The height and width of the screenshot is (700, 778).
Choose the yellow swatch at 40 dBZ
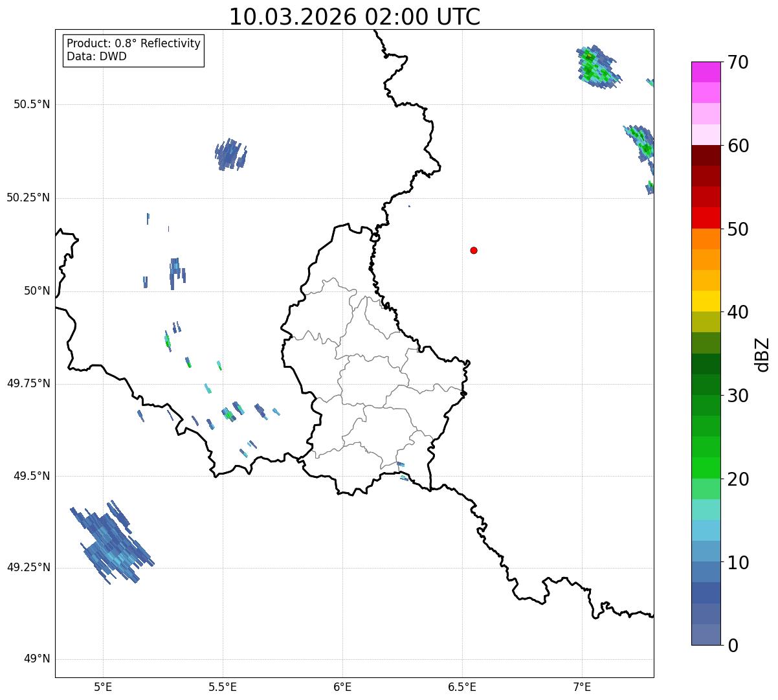point(706,301)
